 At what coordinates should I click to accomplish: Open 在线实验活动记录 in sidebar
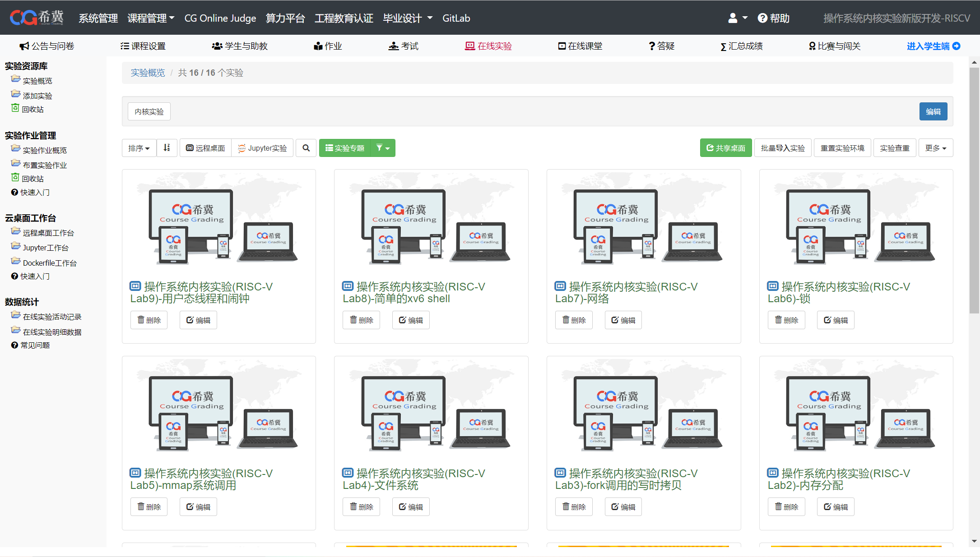pyautogui.click(x=52, y=317)
